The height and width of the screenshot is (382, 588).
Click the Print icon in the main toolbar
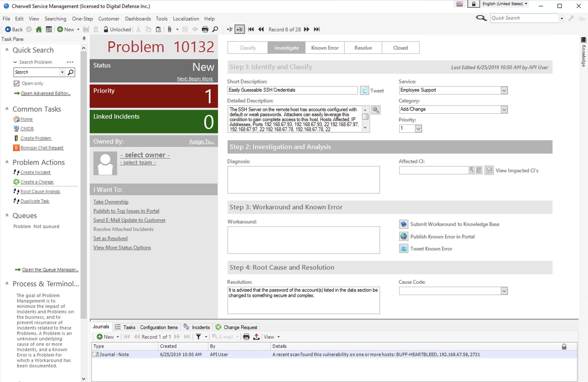(x=205, y=29)
